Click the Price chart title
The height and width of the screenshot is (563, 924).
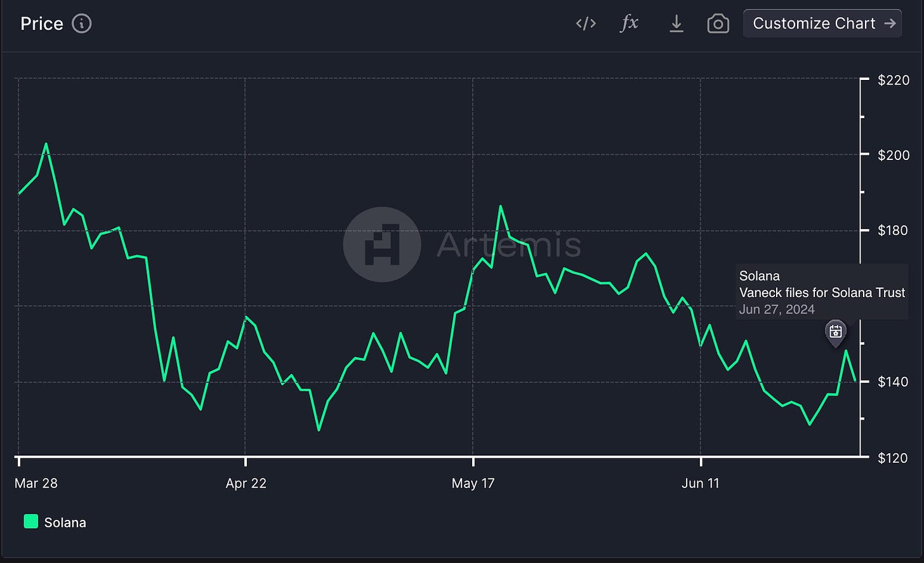(x=42, y=23)
